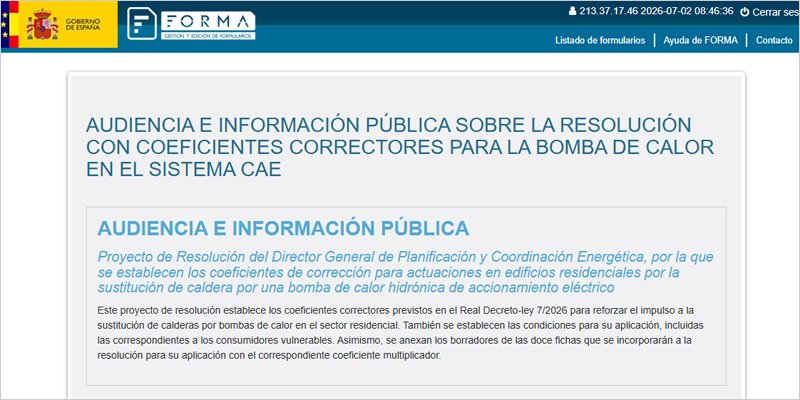The height and width of the screenshot is (400, 800).
Task: Log out via the Cerrar sesión link
Action: 776,12
